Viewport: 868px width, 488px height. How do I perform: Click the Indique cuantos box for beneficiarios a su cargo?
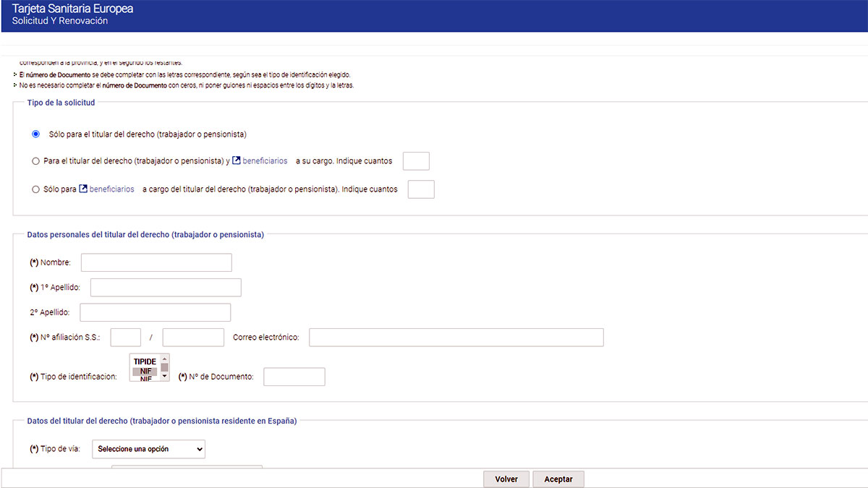point(416,160)
